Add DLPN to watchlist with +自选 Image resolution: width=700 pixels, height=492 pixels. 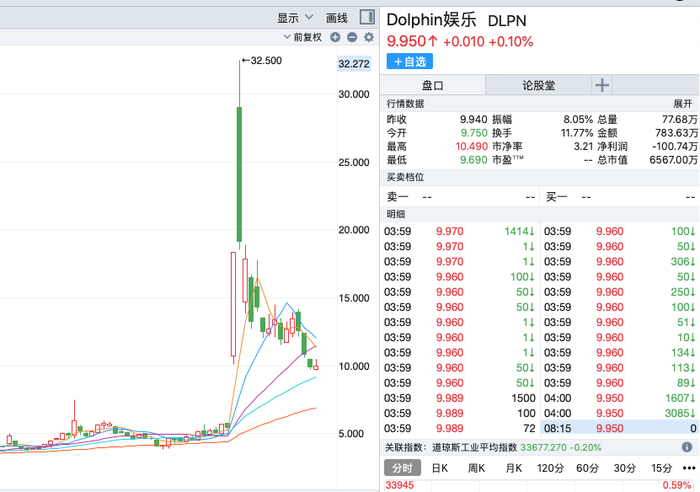[410, 61]
